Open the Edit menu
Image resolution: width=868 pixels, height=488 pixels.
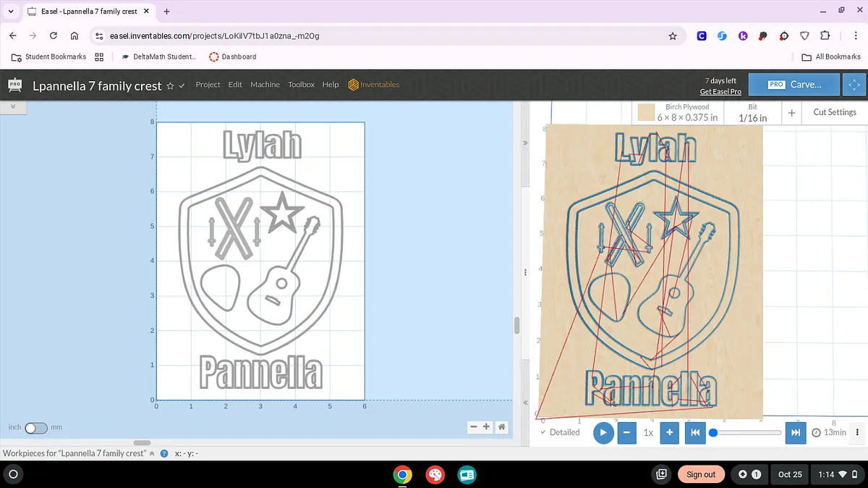[235, 85]
